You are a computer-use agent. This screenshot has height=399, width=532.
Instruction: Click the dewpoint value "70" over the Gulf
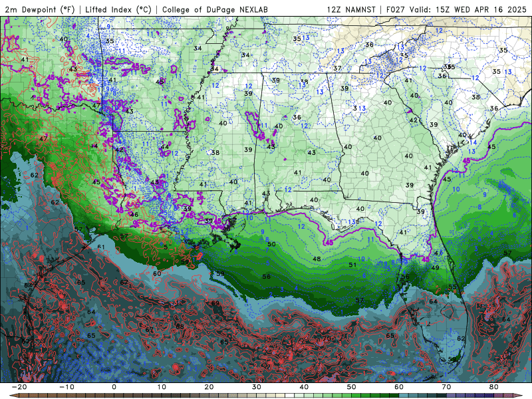327,338
